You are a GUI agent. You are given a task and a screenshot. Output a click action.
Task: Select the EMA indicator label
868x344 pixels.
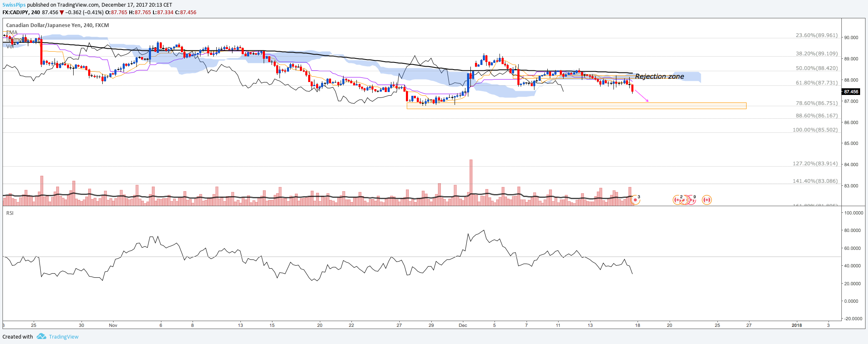pos(12,32)
